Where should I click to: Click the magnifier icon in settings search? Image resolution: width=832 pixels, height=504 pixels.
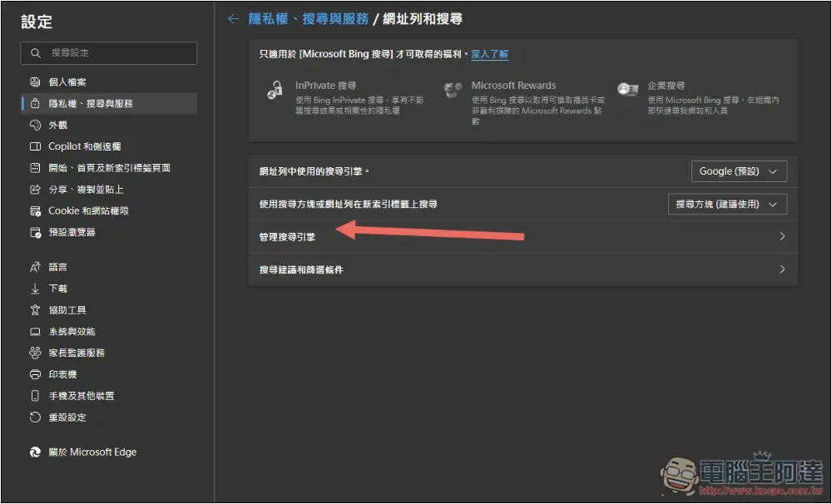pyautogui.click(x=36, y=53)
